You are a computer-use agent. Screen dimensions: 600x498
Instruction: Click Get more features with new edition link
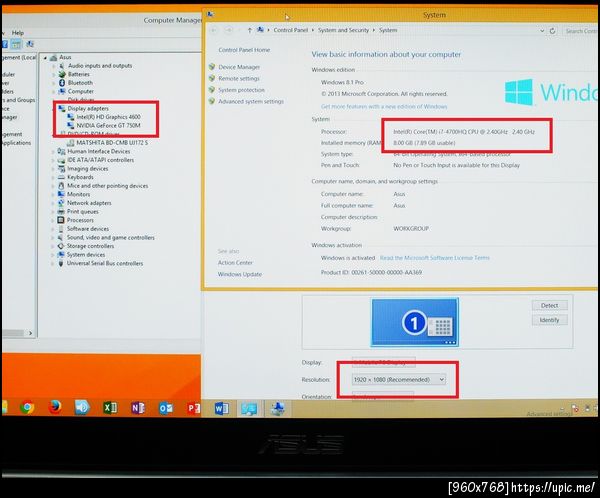tap(384, 106)
